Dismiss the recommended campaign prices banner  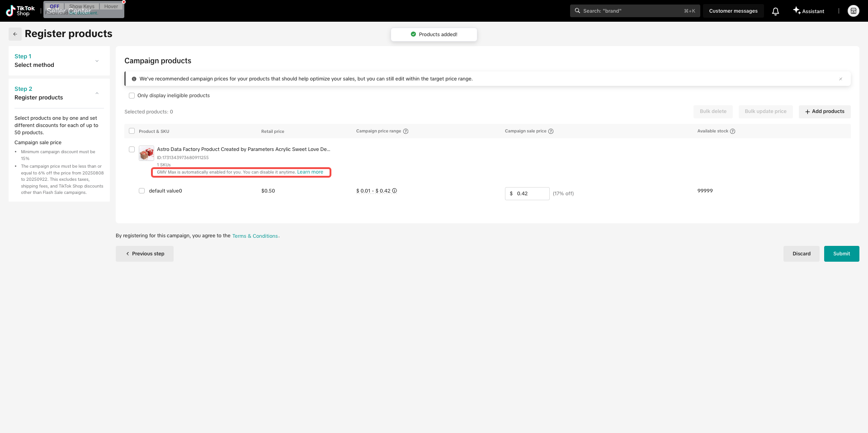(840, 79)
